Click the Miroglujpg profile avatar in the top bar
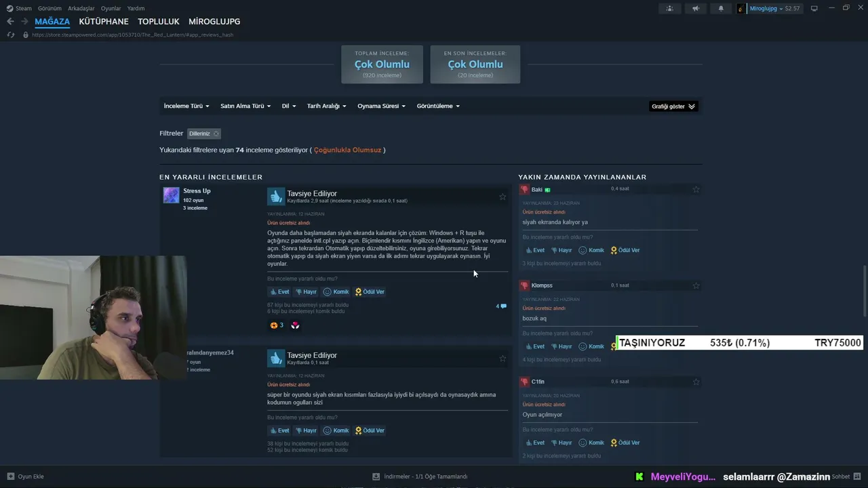This screenshot has width=868, height=488. coord(742,8)
